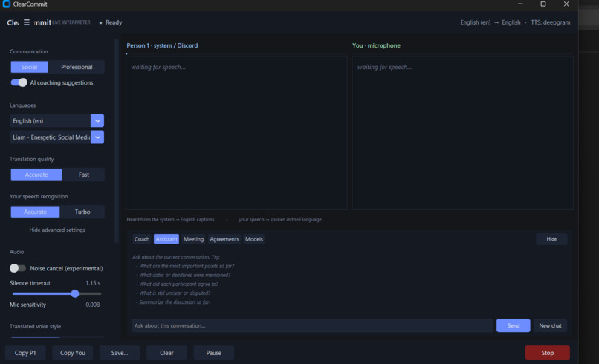
Task: Enable Noise cancel (experimental) switch
Action: coord(18,268)
